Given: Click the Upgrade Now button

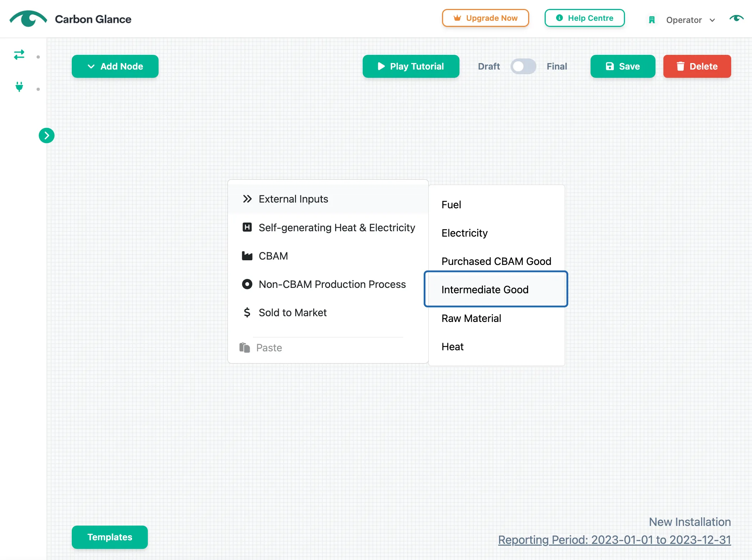Looking at the screenshot, I should pos(485,18).
